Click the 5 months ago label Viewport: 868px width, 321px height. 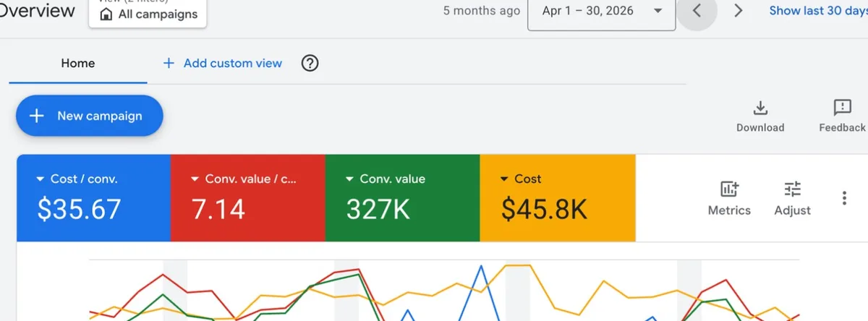(482, 11)
